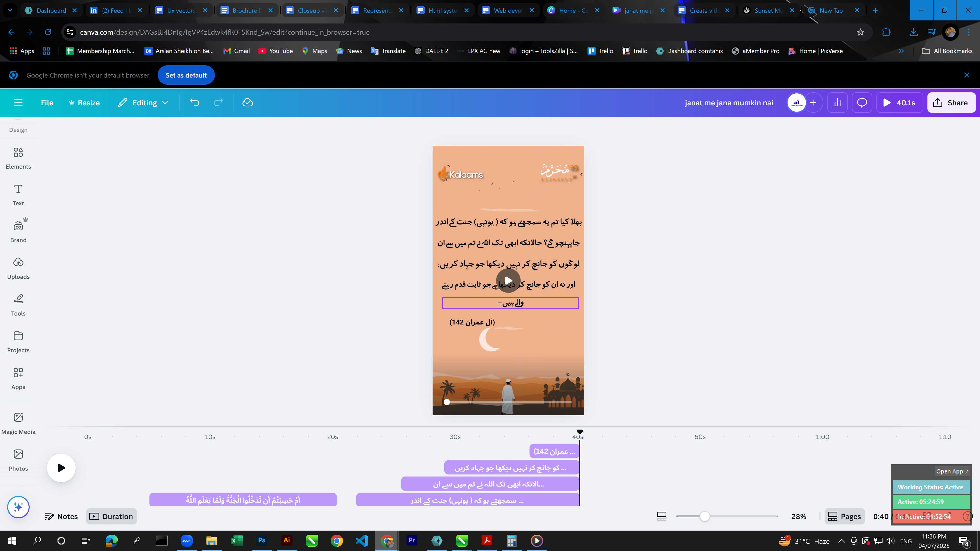Open a new browser tab
The height and width of the screenshot is (551, 980).
[x=875, y=10]
